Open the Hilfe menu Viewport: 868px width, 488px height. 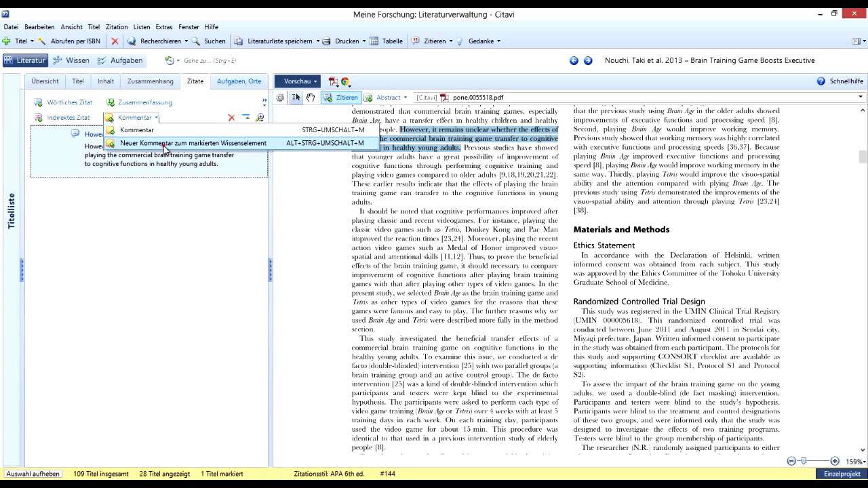tap(211, 27)
